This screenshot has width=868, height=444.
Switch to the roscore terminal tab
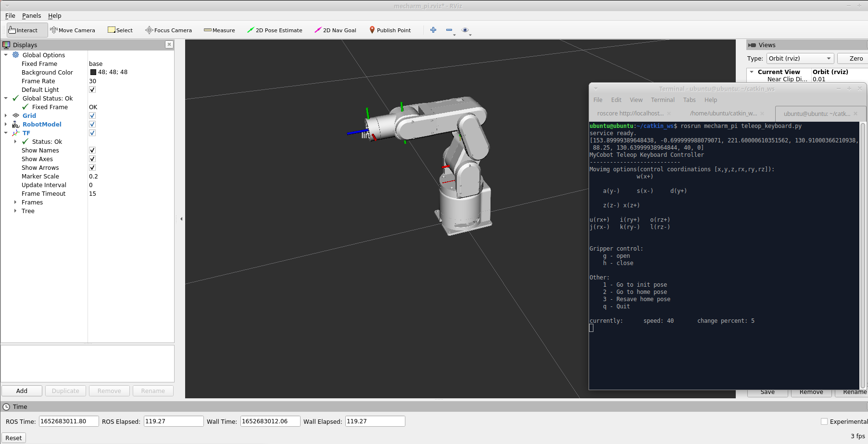tap(630, 114)
